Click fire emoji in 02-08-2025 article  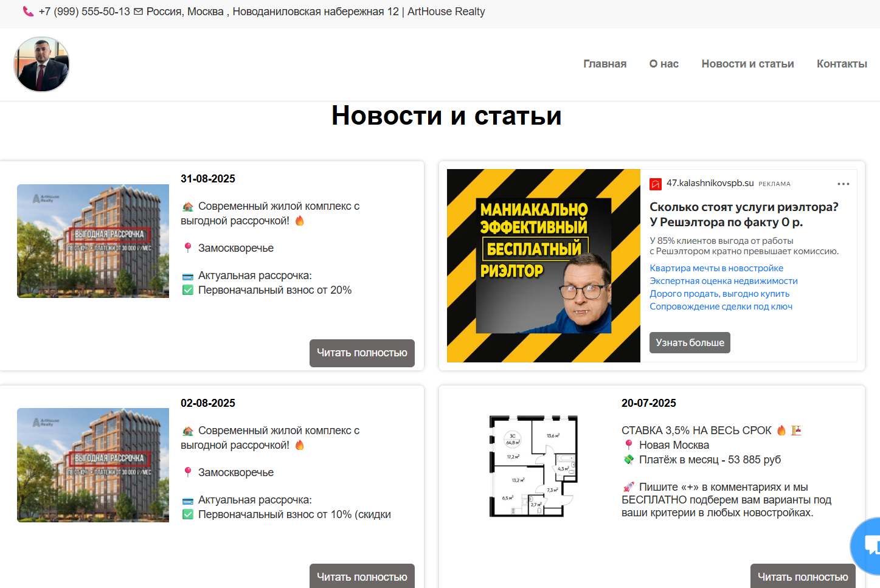[x=299, y=445]
